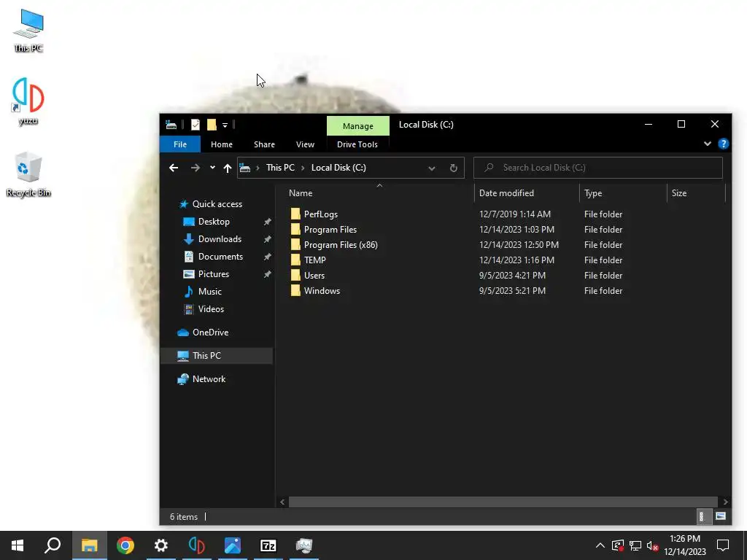Go up one level with the Up arrow
747x560 pixels.
(228, 168)
